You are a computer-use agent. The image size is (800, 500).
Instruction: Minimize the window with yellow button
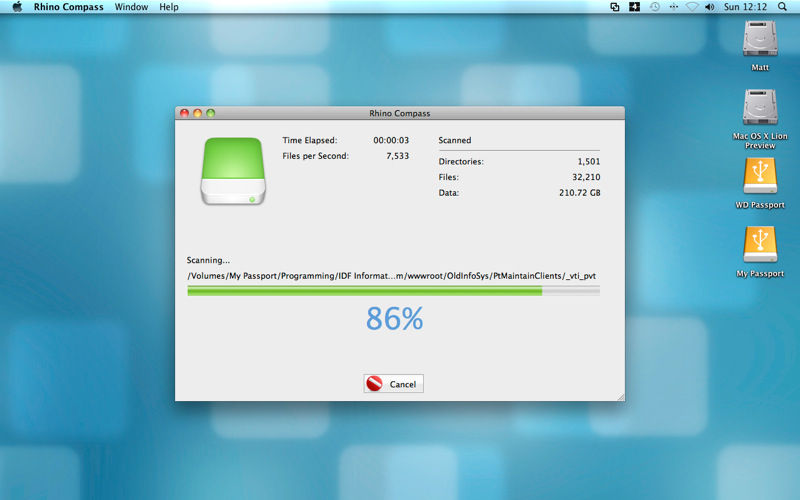[197, 113]
